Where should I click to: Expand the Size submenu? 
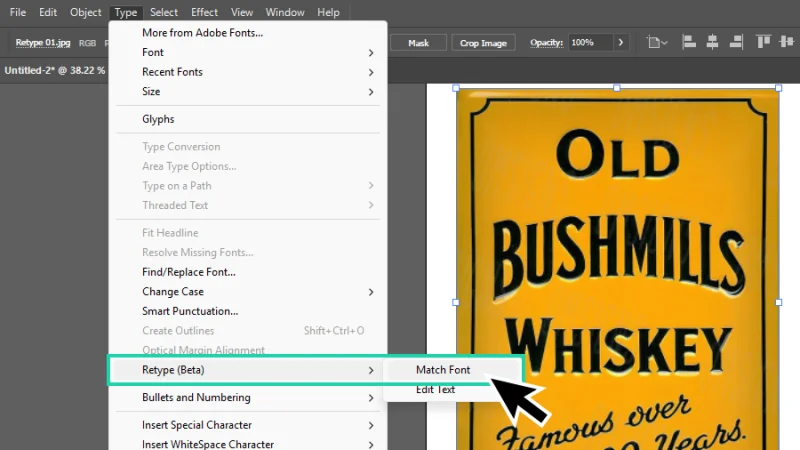click(x=248, y=91)
